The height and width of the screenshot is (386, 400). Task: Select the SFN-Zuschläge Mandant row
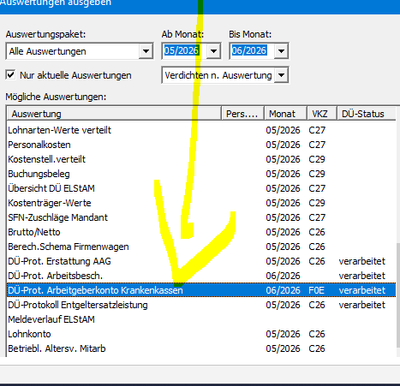[201, 218]
